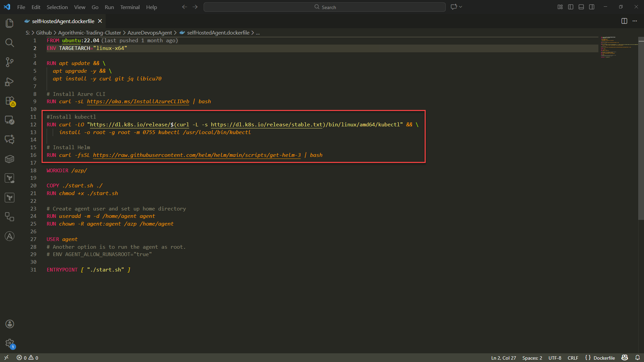Open the Terminal menu

(130, 7)
